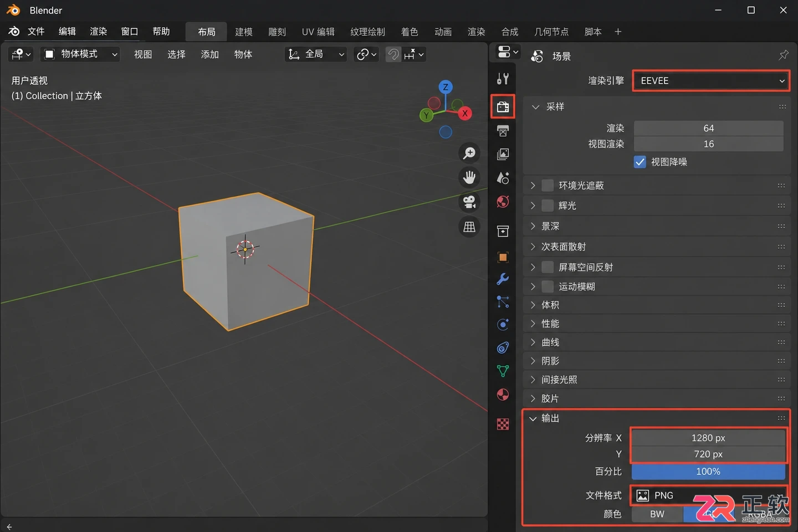
Task: Open the 渲染引擎 EEVEE dropdown
Action: (x=712, y=81)
